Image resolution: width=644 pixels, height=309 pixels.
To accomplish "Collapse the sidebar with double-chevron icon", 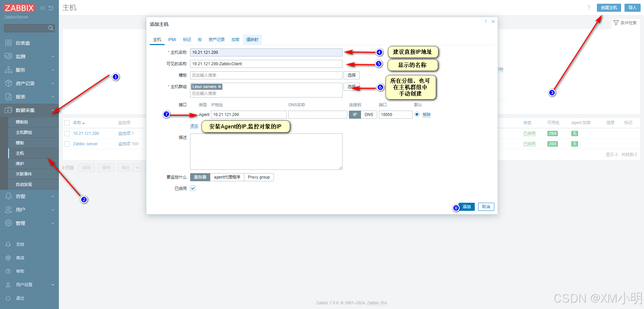I will click(x=43, y=8).
